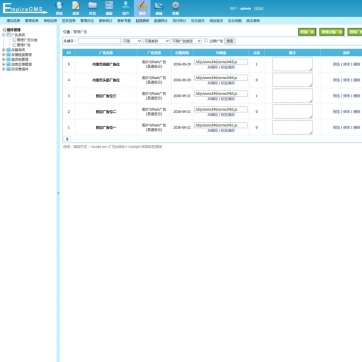
Task: Click the page icon beside 管理广告分类
Action: (14, 40)
